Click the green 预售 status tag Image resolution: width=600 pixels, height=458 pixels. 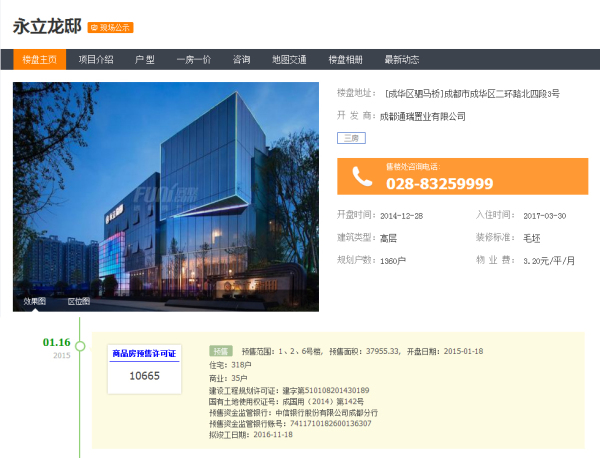tap(220, 351)
